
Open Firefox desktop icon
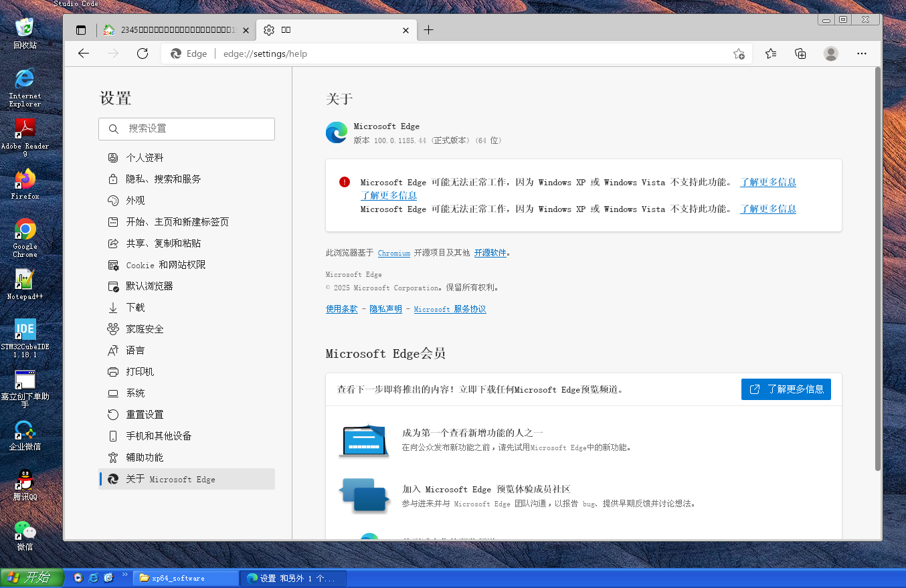[25, 184]
